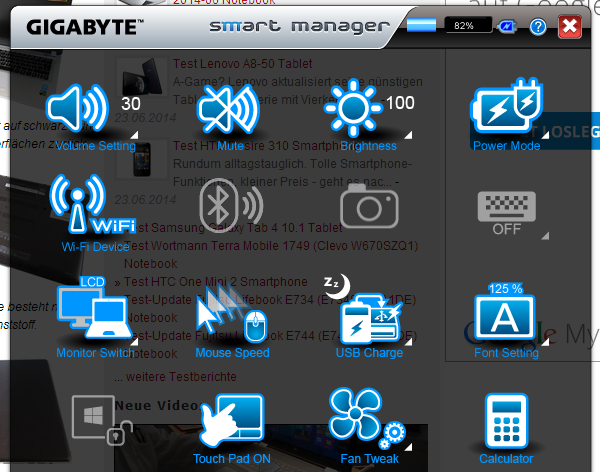
Task: Open Test HTC One Mini 2 Smartphone link behind
Action: 215,282
